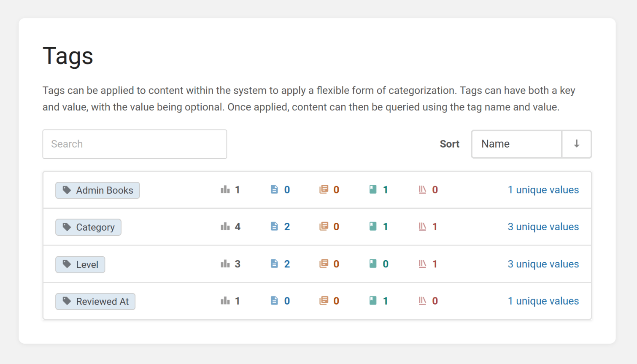Open the Level tag

(80, 264)
